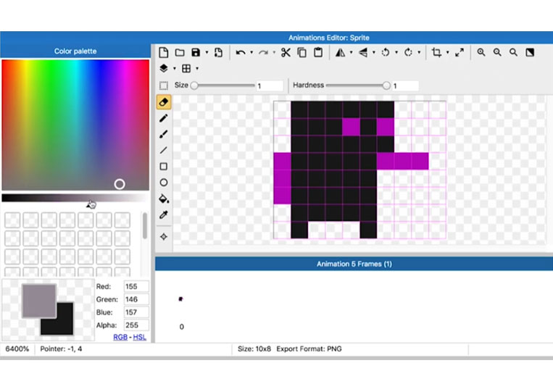553x392 pixels.
Task: Click the 6400% zoom level in status bar
Action: click(17, 349)
